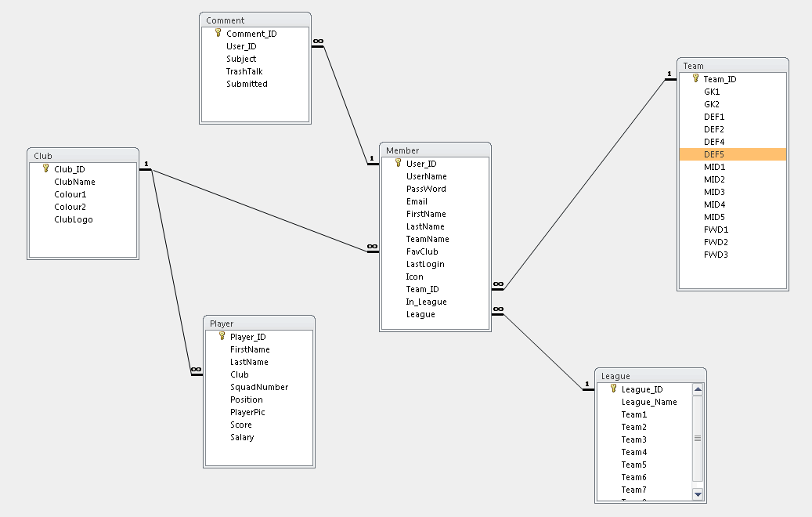Click the League table scroll up arrow
812x517 pixels.
[x=698, y=389]
